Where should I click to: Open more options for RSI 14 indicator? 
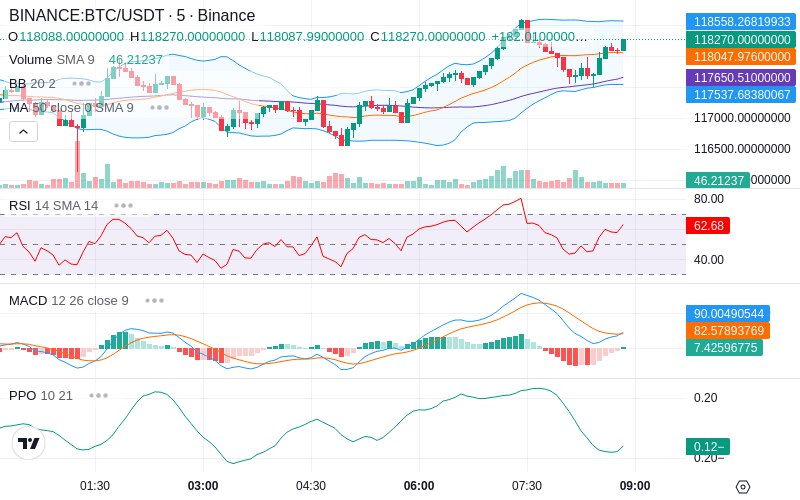point(123,206)
